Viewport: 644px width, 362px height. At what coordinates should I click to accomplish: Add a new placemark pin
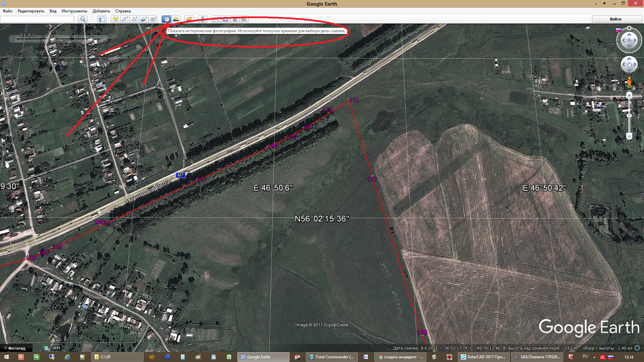115,19
